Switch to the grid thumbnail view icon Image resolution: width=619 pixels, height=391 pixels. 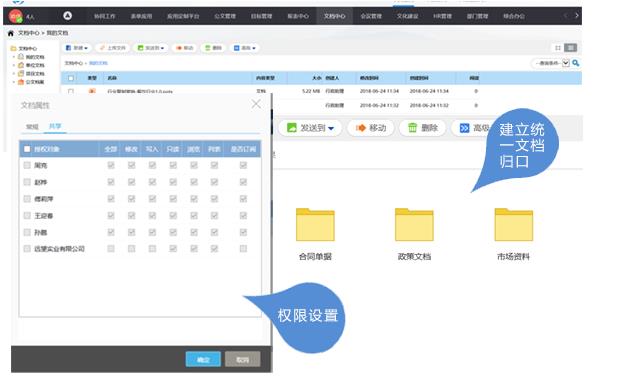tap(558, 48)
